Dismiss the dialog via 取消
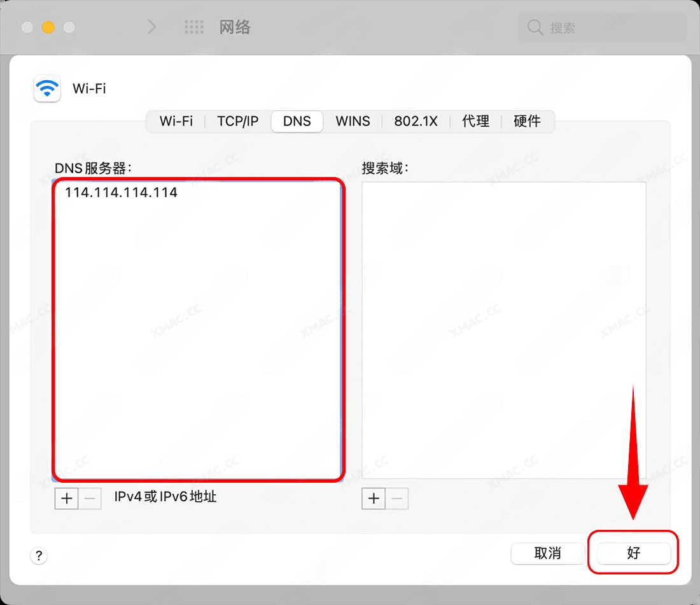 click(548, 553)
